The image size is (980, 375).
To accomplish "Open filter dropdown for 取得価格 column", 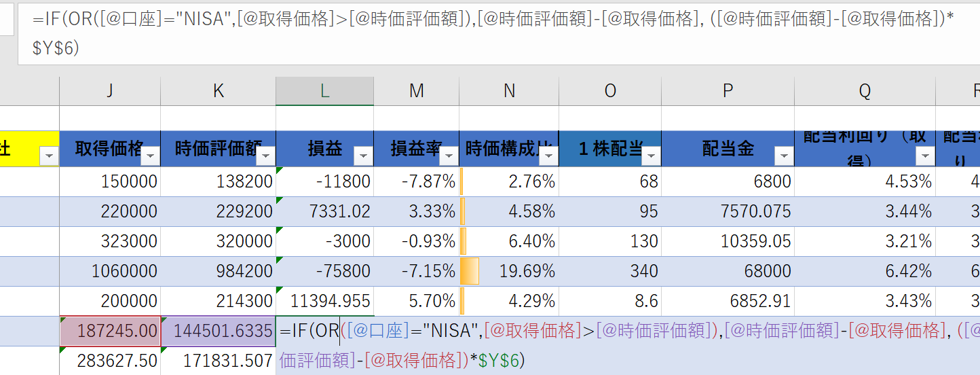I will coord(151,156).
